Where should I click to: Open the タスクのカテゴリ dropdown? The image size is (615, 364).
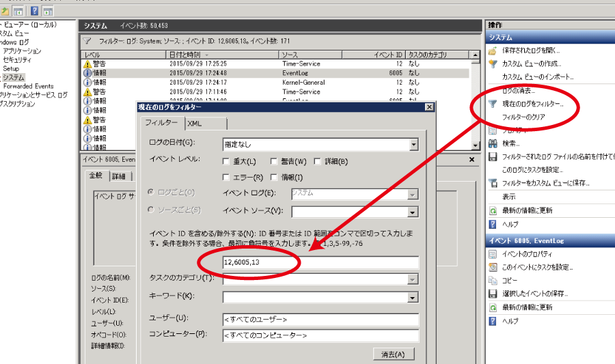pyautogui.click(x=412, y=279)
